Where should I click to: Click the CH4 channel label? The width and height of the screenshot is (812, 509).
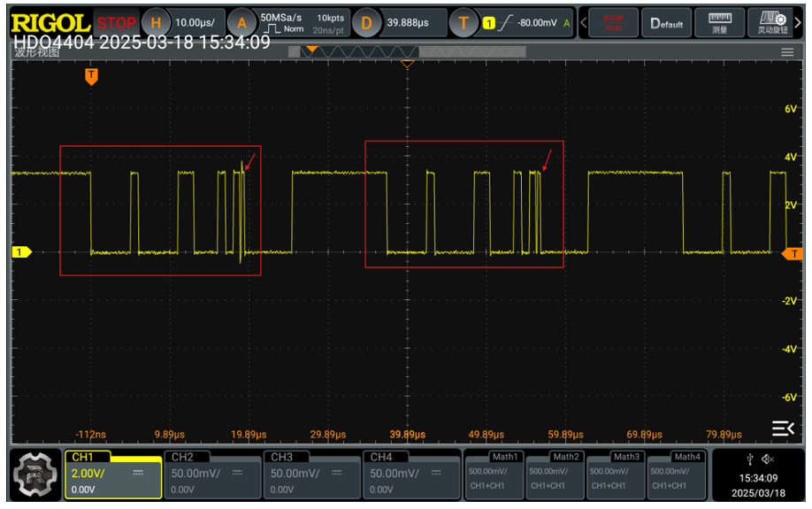pyautogui.click(x=381, y=458)
